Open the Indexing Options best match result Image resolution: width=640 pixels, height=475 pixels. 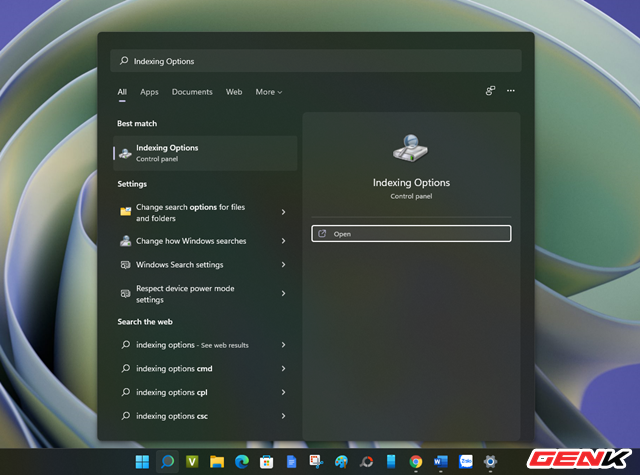[205, 153]
